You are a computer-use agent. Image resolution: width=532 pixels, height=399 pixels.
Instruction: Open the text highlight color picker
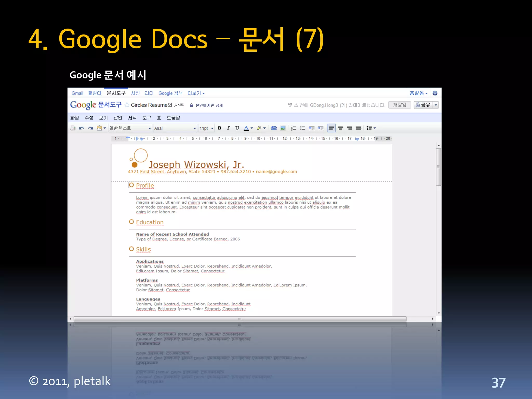pos(261,128)
